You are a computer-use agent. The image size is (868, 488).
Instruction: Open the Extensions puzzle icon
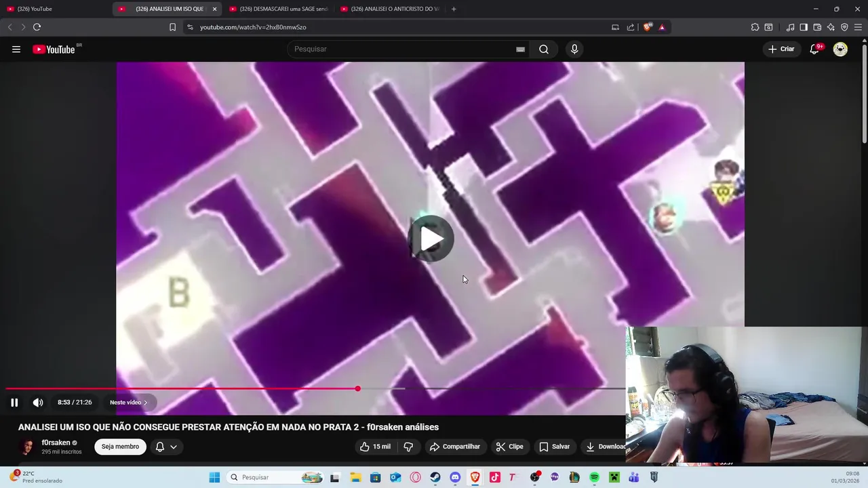click(x=755, y=27)
